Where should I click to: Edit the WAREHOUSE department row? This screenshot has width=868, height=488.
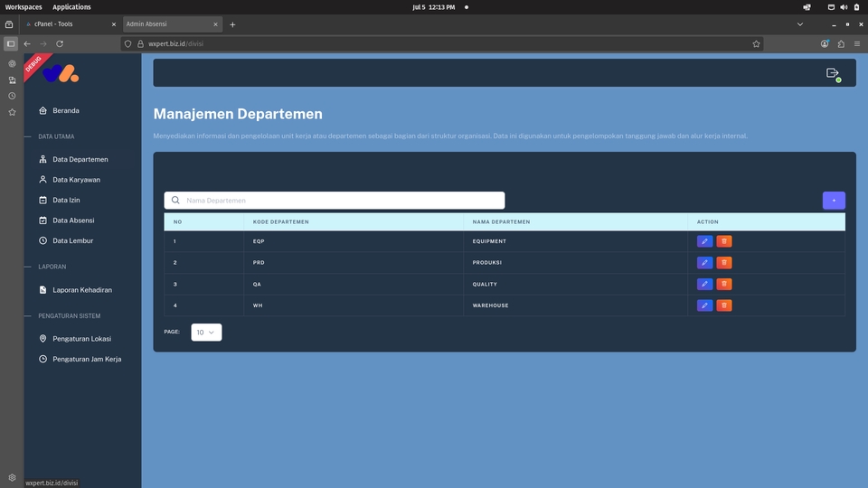tap(704, 305)
